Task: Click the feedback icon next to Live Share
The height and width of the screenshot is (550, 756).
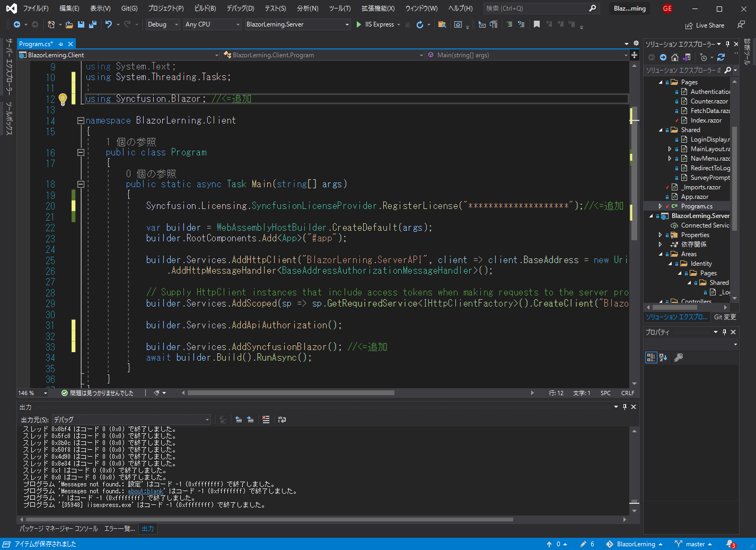Action: (x=741, y=25)
